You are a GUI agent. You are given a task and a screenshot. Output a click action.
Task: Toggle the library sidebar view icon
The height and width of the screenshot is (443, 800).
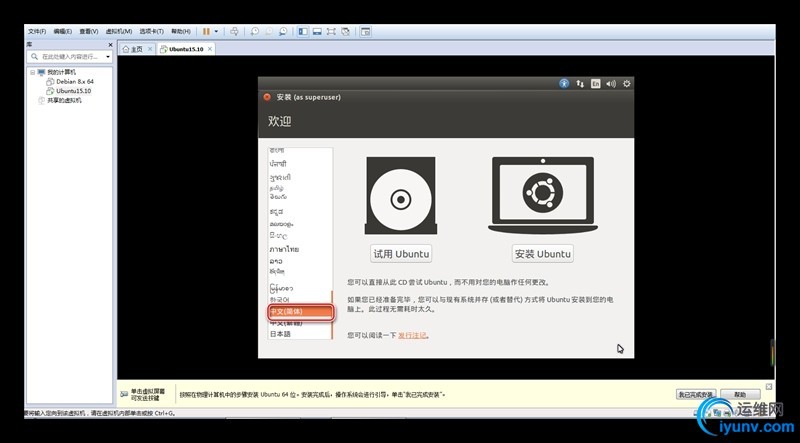tap(303, 32)
